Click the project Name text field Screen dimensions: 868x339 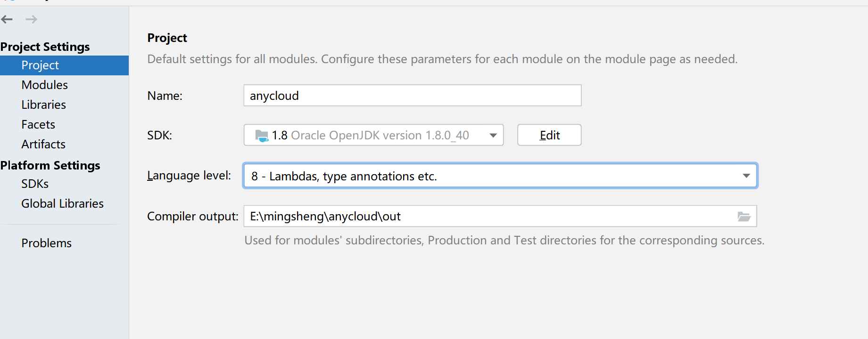[x=412, y=96]
